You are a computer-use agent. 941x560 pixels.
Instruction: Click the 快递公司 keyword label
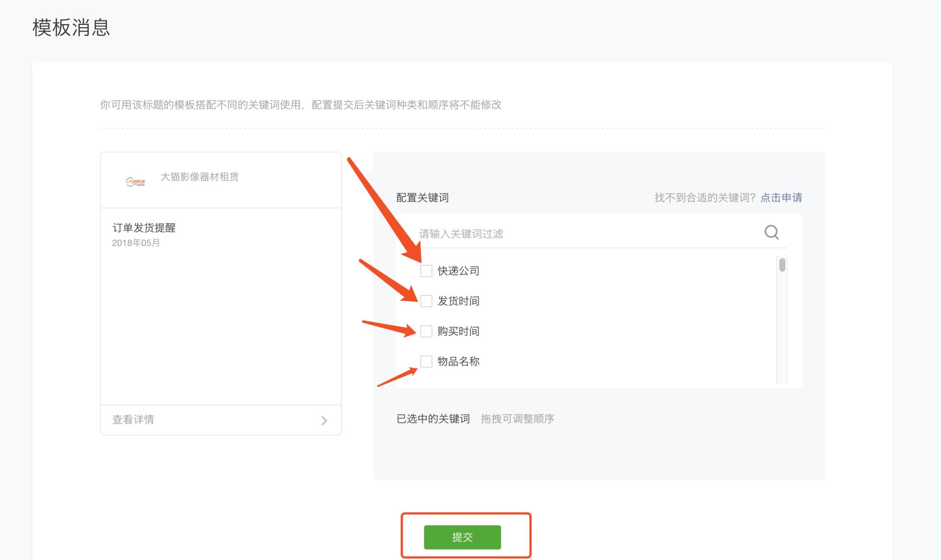[x=458, y=270]
